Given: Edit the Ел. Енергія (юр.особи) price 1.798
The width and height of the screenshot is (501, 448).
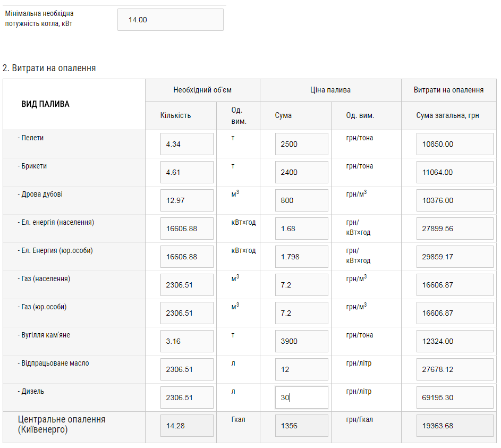Looking at the screenshot, I should click(301, 257).
